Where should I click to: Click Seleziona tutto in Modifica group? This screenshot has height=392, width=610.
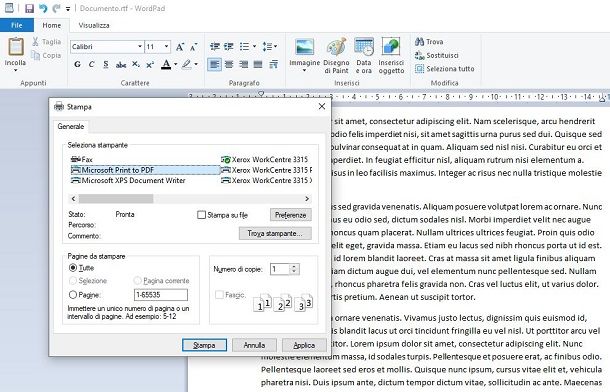[445, 69]
